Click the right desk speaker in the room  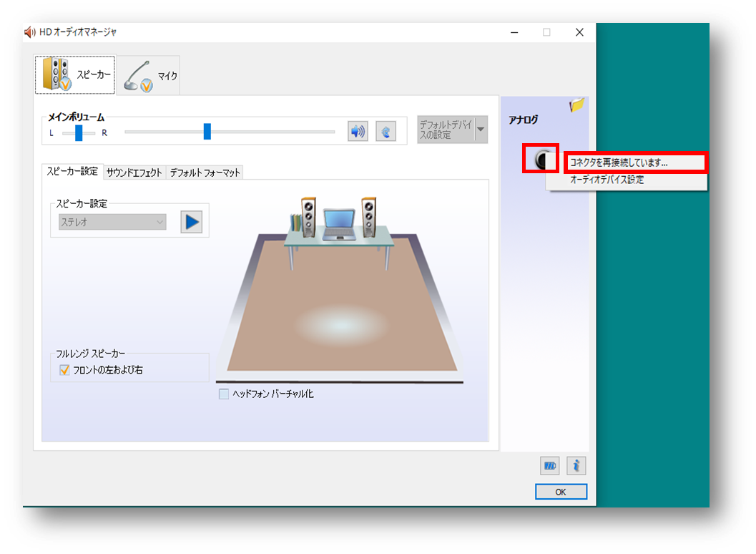point(369,217)
